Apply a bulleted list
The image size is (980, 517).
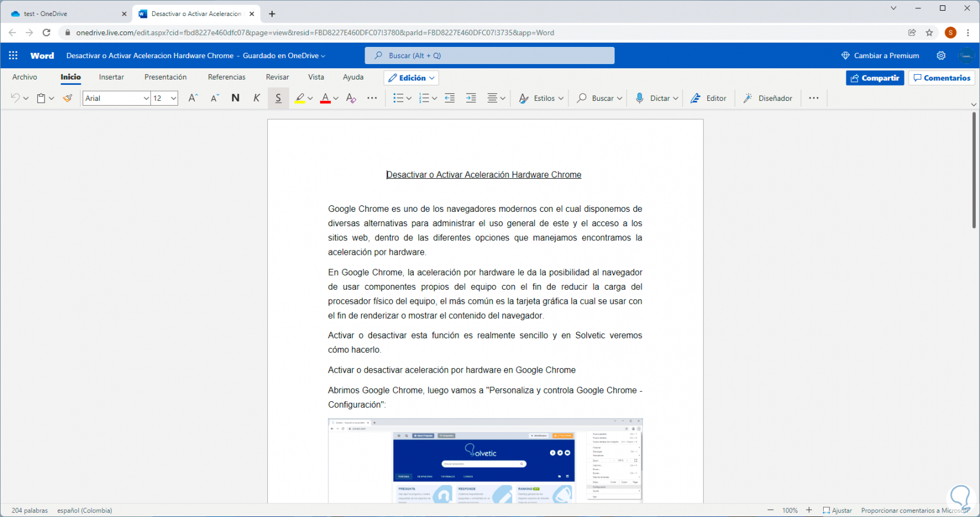click(x=398, y=98)
